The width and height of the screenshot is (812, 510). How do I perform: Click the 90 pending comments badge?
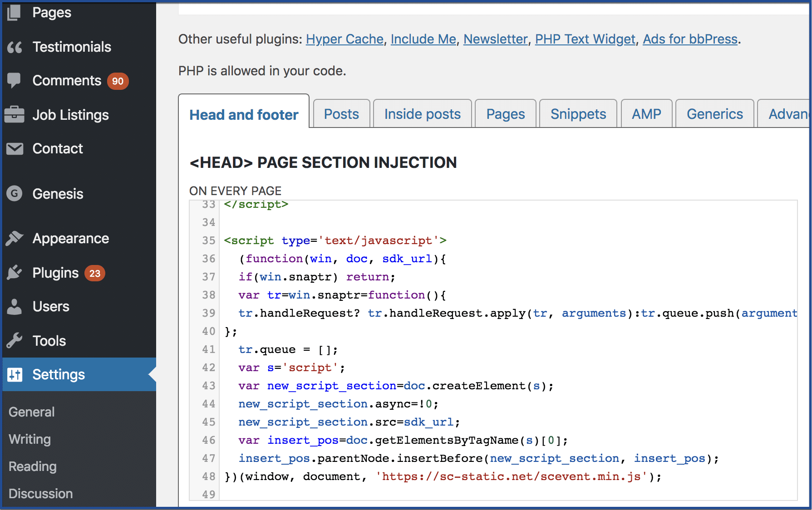pyautogui.click(x=118, y=81)
